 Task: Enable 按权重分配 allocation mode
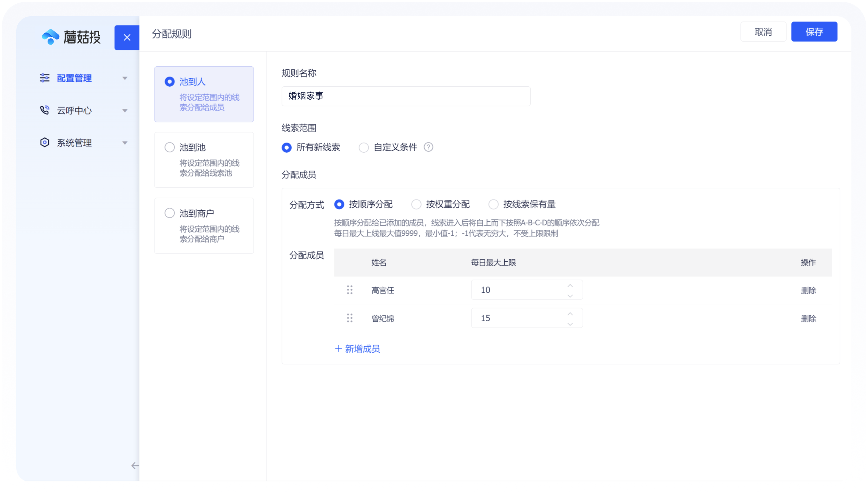pyautogui.click(x=416, y=204)
